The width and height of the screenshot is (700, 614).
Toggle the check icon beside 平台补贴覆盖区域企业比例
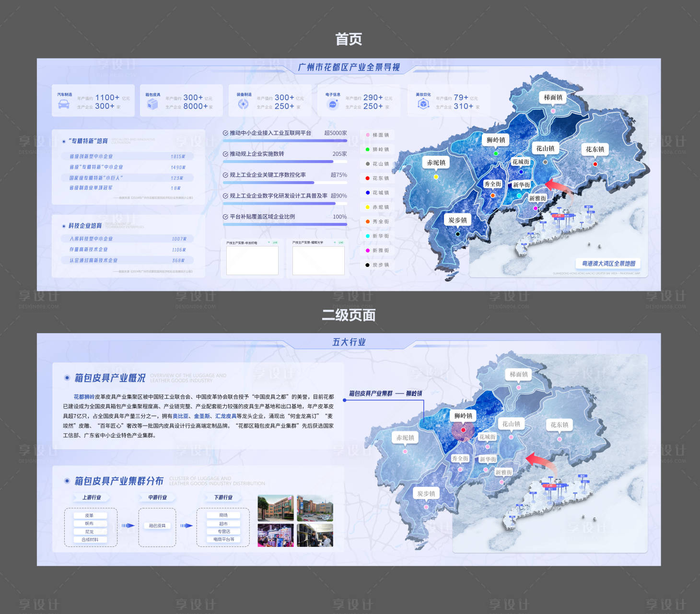pos(225,217)
